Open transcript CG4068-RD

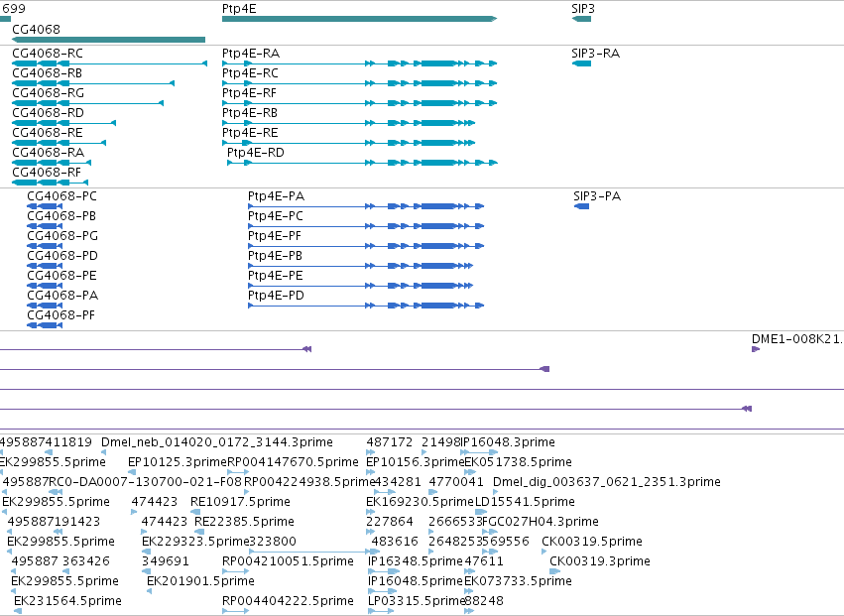[x=48, y=112]
